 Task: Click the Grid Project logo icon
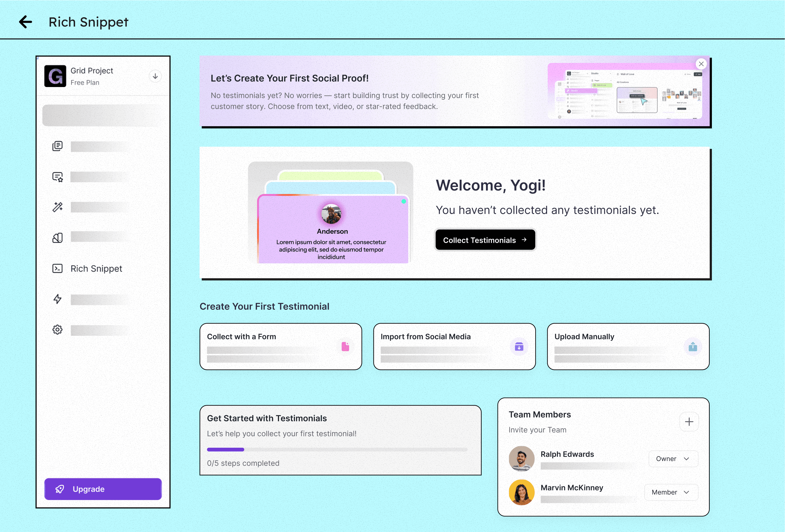coord(55,76)
